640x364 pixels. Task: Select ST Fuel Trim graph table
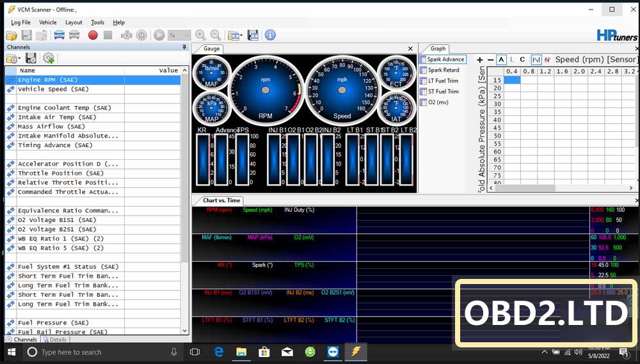coord(439,91)
